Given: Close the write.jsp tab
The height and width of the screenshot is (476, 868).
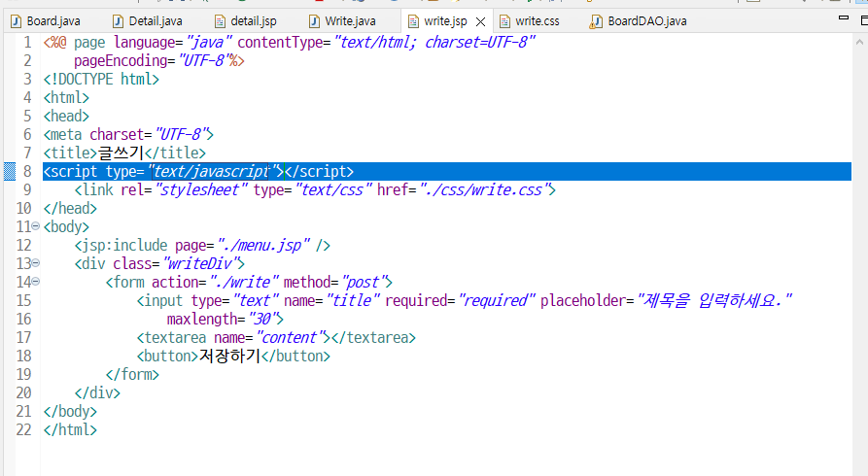Looking at the screenshot, I should tap(480, 21).
